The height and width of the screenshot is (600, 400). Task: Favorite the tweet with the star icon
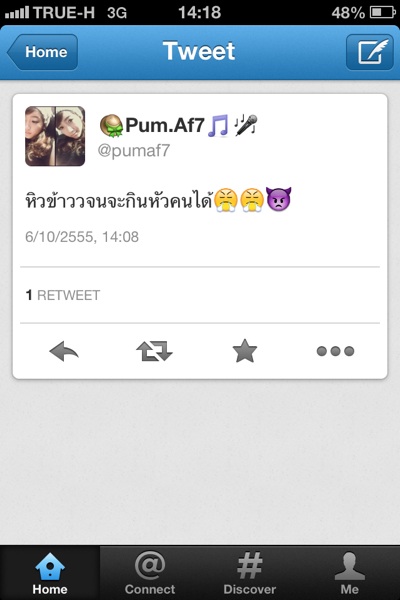point(245,351)
